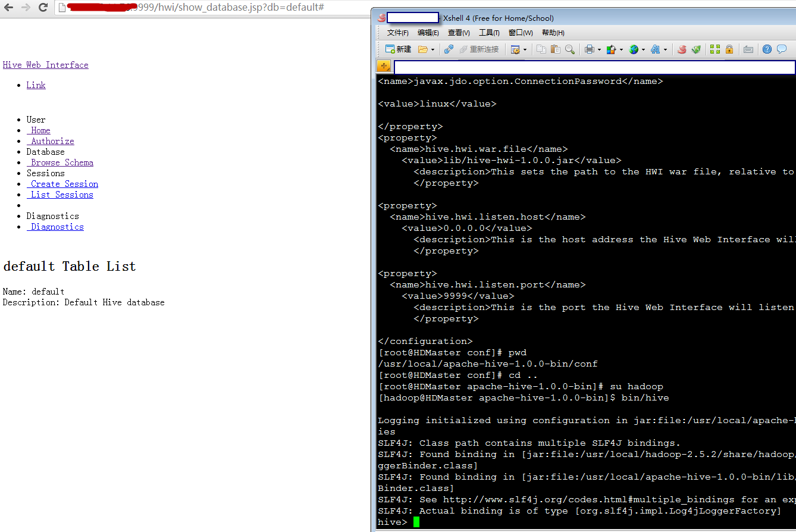The width and height of the screenshot is (796, 532).
Task: Open the 工具(T) menu in Xshell
Action: 489,33
